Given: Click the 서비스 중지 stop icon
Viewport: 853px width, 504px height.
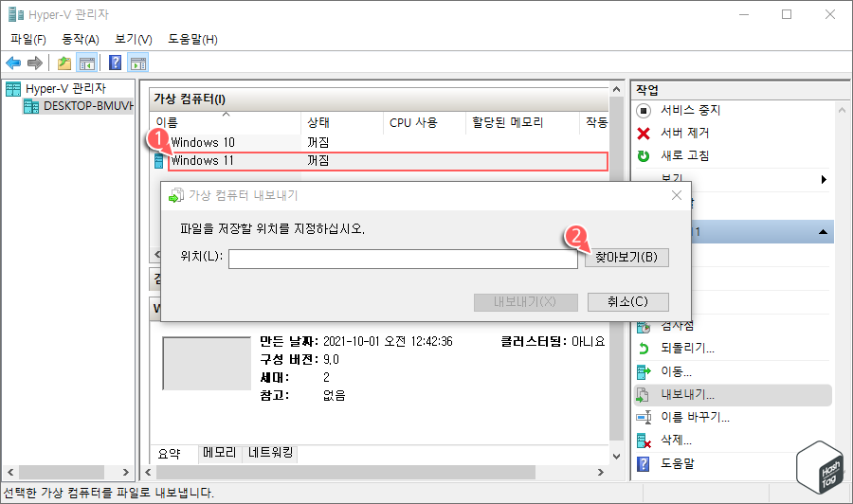Looking at the screenshot, I should coord(644,111).
